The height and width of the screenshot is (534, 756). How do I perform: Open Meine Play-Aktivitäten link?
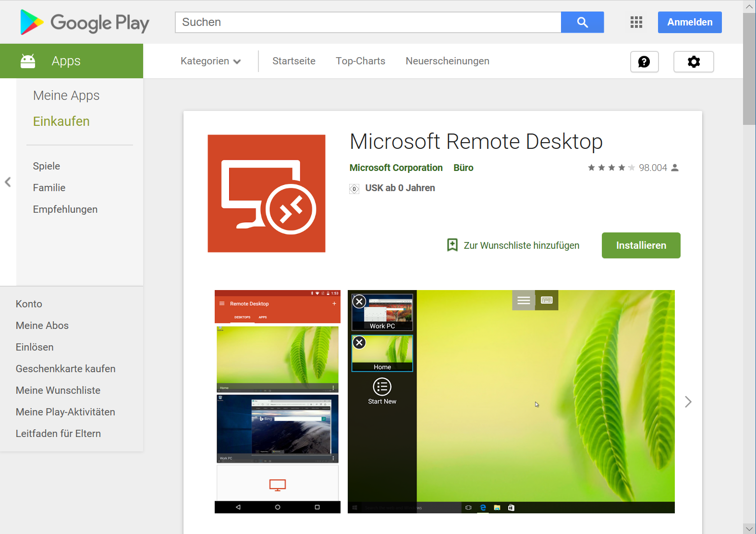(65, 412)
